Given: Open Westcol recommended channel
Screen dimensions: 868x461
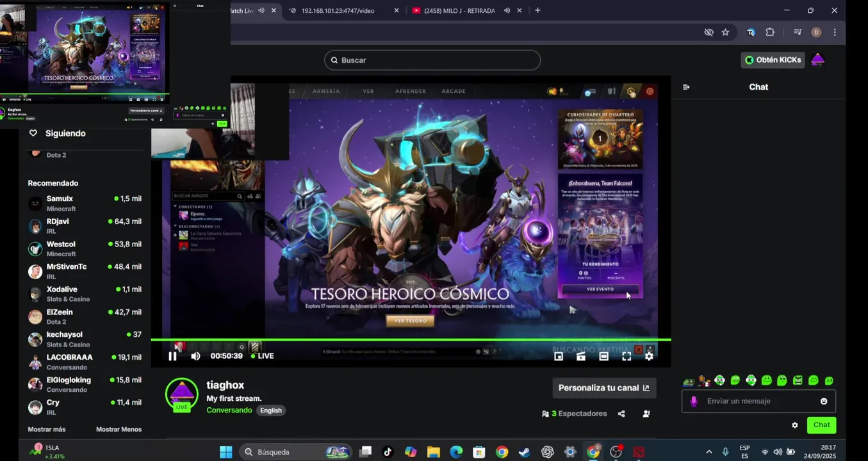Looking at the screenshot, I should [x=85, y=248].
